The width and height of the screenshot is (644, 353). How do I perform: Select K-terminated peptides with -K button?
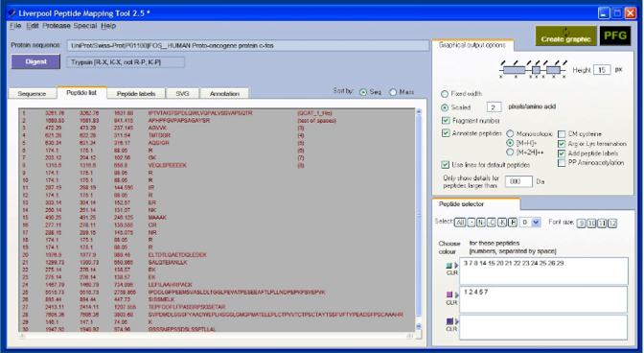(x=502, y=223)
